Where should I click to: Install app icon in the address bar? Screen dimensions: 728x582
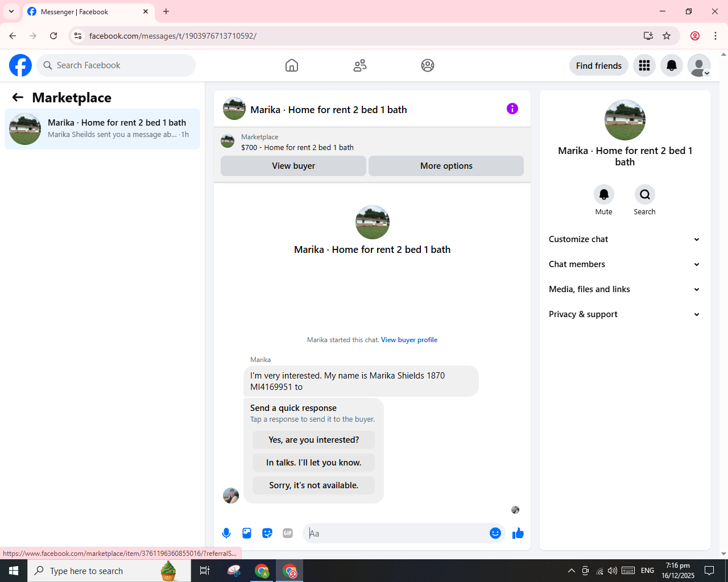click(x=648, y=36)
